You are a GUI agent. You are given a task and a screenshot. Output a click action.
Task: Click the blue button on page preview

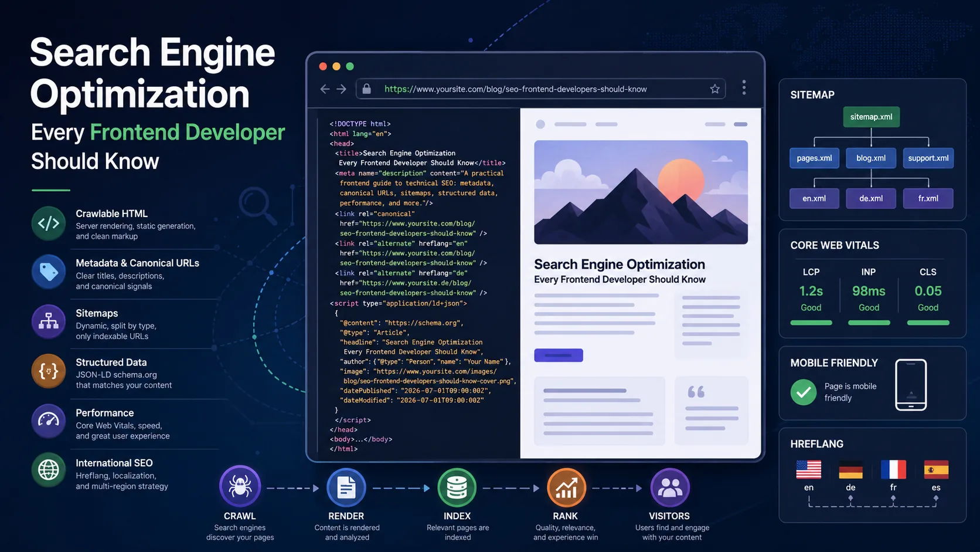(x=559, y=355)
